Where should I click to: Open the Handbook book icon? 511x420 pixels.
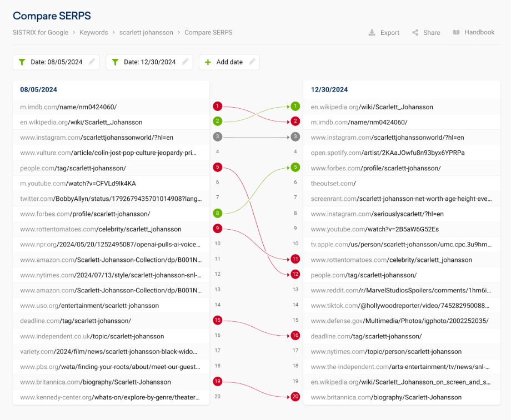456,33
